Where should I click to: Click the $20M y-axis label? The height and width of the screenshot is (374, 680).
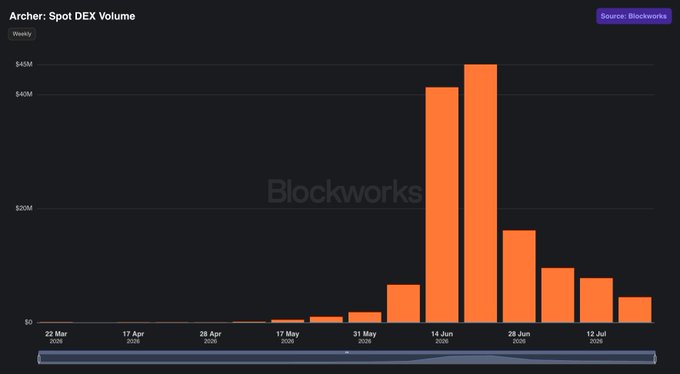(24, 208)
